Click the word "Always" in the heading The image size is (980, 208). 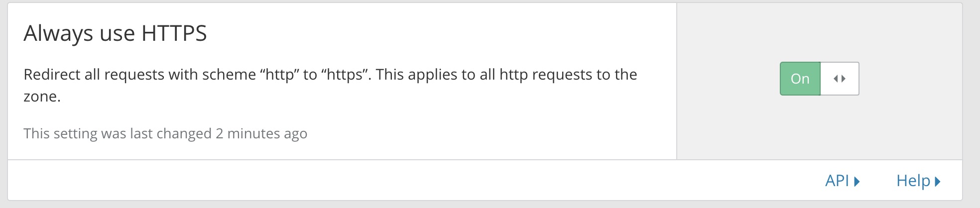[58, 34]
